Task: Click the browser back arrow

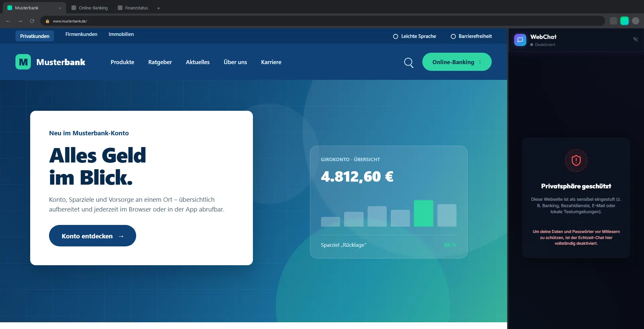Action: click(8, 21)
